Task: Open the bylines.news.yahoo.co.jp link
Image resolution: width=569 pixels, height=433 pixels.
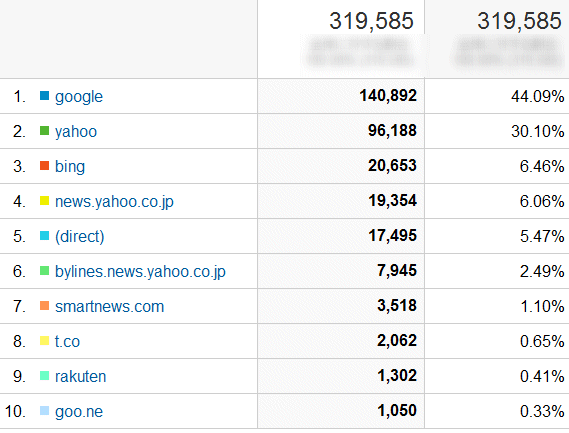Action: [140, 272]
